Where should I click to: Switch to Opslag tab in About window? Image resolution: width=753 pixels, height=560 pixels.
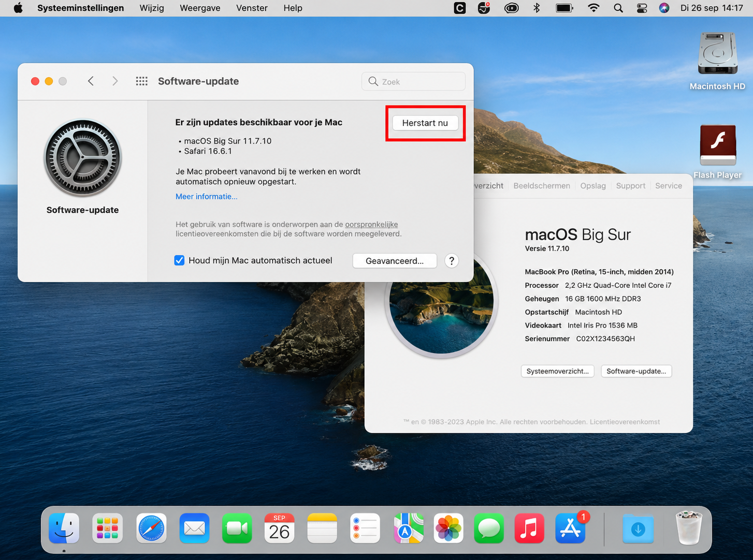point(593,186)
